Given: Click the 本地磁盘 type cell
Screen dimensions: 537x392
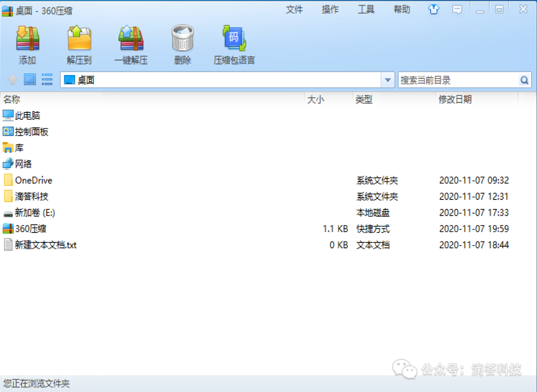Looking at the screenshot, I should coord(373,213).
